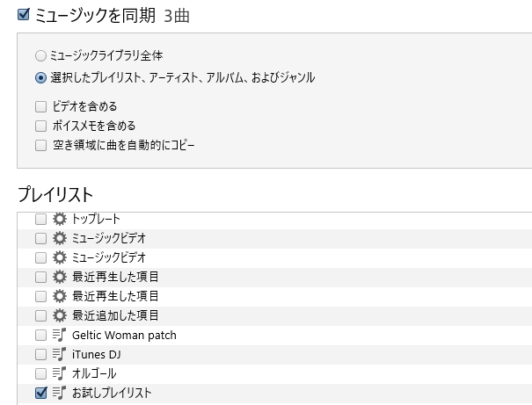
Task: Check the 最近追加した項目 playlist checkbox
Action: [x=40, y=315]
